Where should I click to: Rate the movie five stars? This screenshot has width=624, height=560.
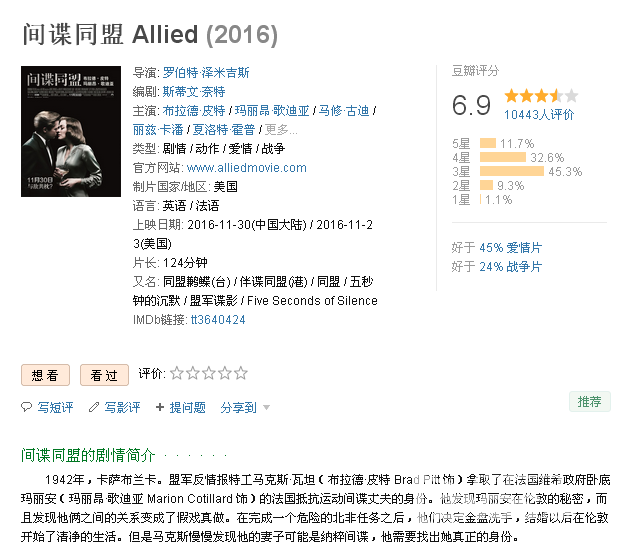[x=240, y=373]
